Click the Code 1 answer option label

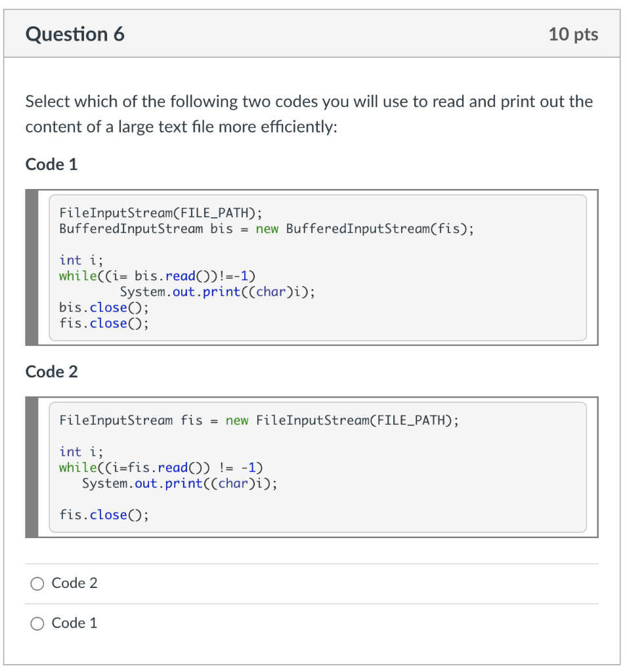pos(74,623)
